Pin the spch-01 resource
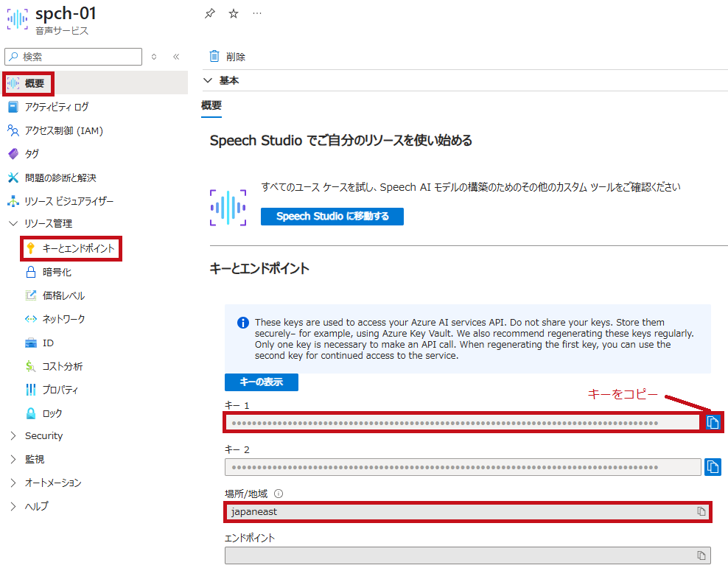 coord(210,13)
